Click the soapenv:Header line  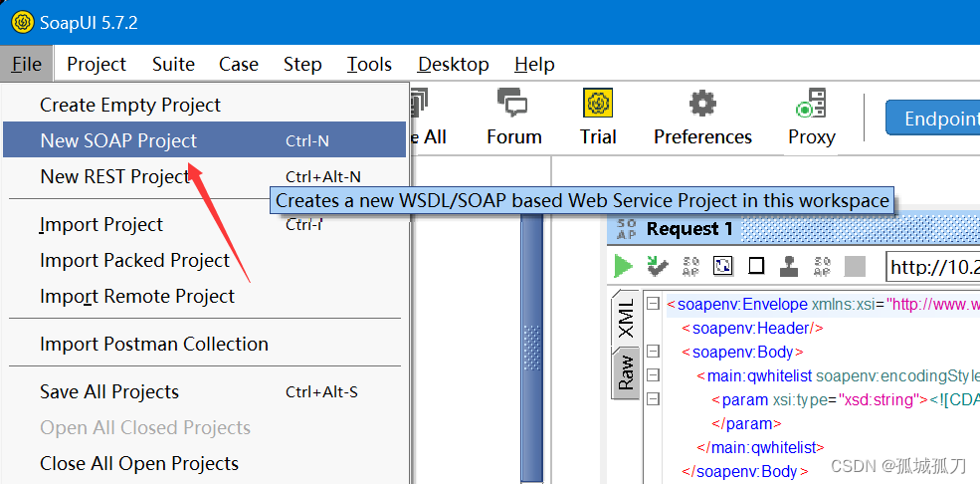(752, 328)
